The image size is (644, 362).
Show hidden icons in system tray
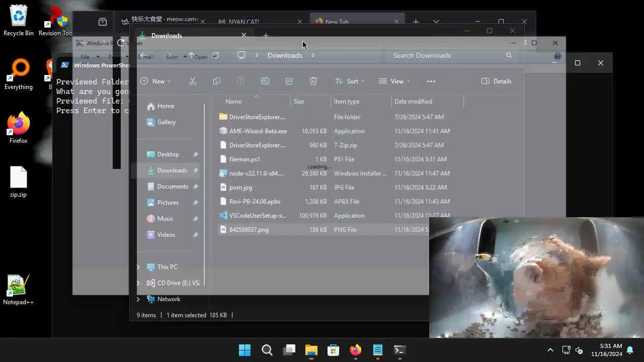pos(550,350)
